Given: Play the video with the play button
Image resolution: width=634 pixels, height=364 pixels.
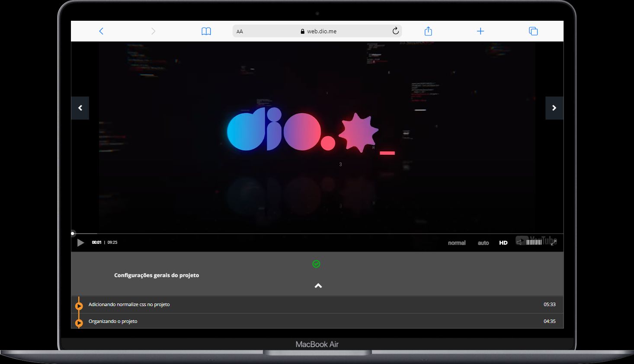Looking at the screenshot, I should (x=80, y=243).
